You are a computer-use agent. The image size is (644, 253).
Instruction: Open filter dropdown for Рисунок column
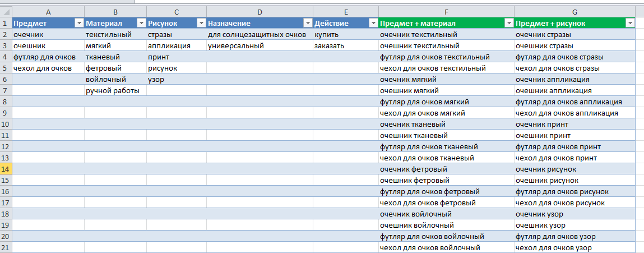point(201,24)
